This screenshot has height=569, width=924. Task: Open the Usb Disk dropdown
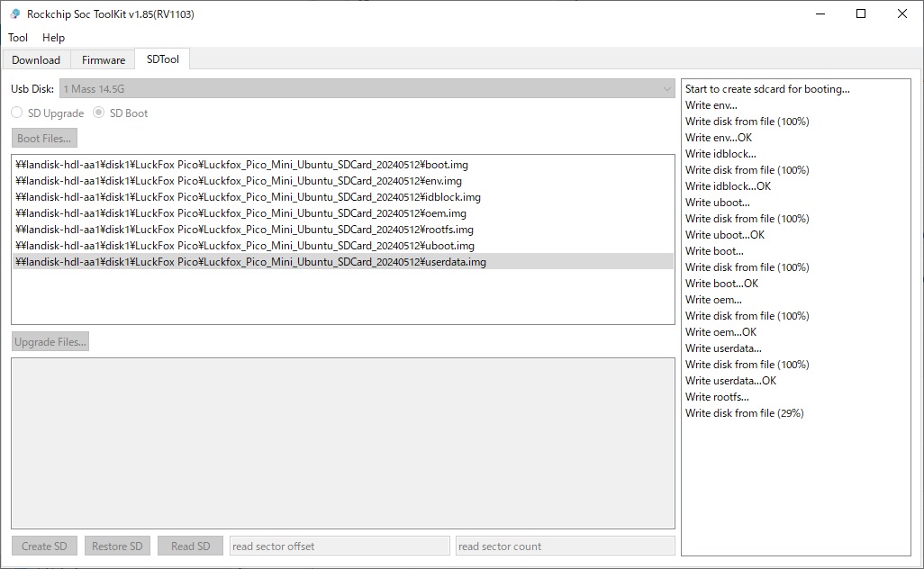pyautogui.click(x=367, y=89)
